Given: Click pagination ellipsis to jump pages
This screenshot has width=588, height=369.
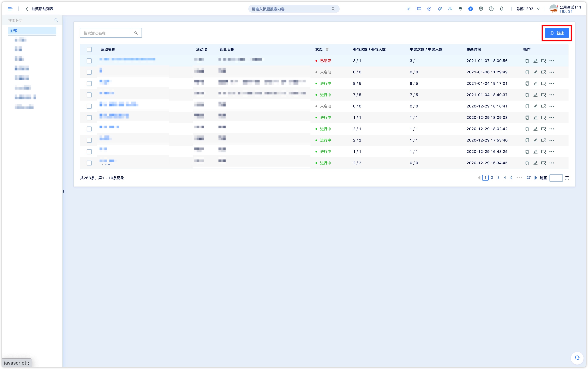Looking at the screenshot, I should 519,178.
